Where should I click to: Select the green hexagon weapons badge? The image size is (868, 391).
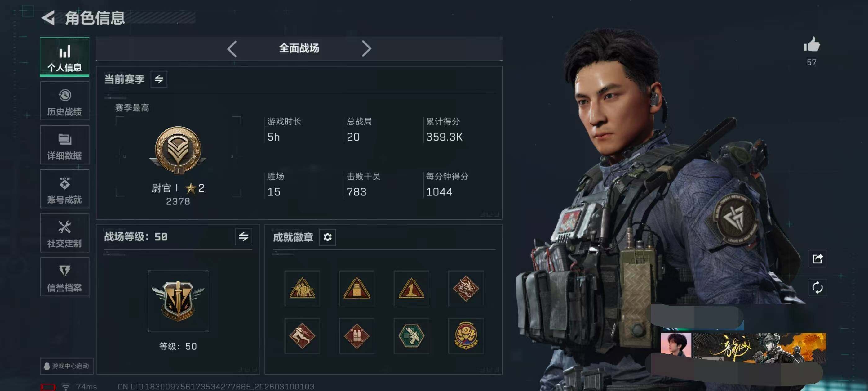411,336
